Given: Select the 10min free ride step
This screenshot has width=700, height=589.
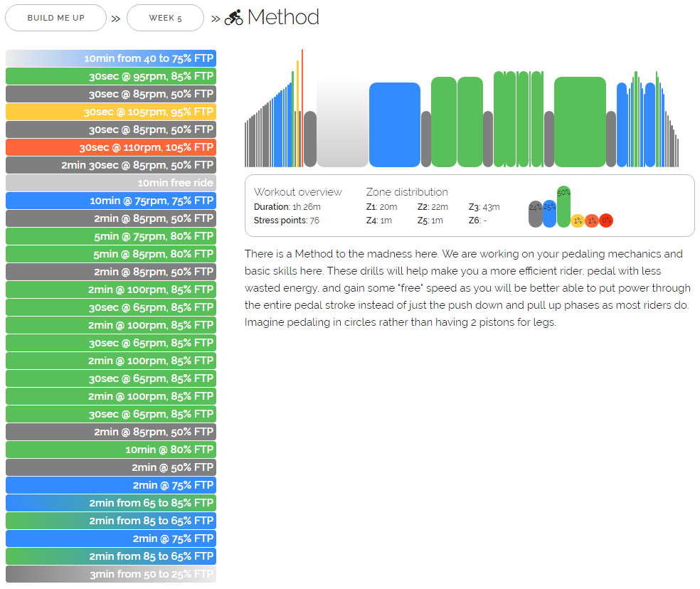Looking at the screenshot, I should 111,183.
